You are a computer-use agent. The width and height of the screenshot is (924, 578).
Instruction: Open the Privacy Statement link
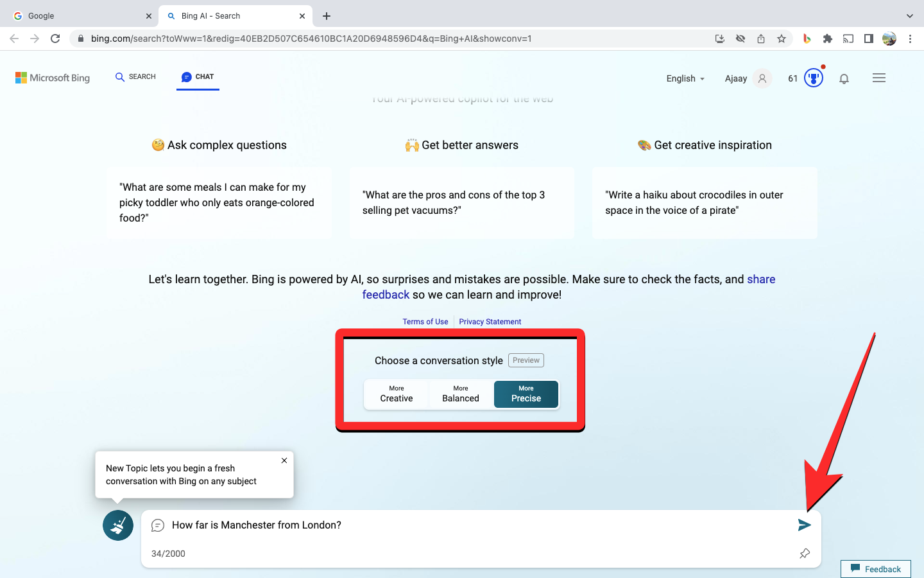pos(490,322)
